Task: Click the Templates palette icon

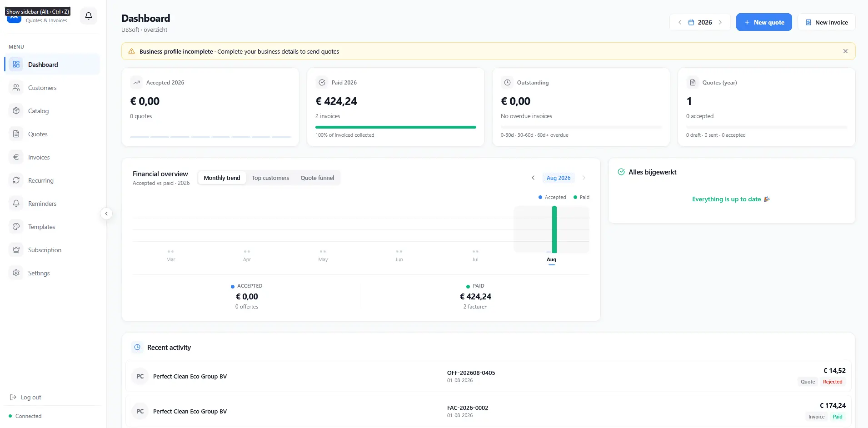Action: (16, 227)
